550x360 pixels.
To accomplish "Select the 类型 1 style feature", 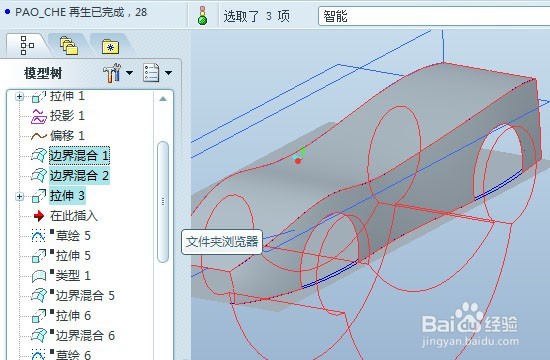I will (73, 275).
